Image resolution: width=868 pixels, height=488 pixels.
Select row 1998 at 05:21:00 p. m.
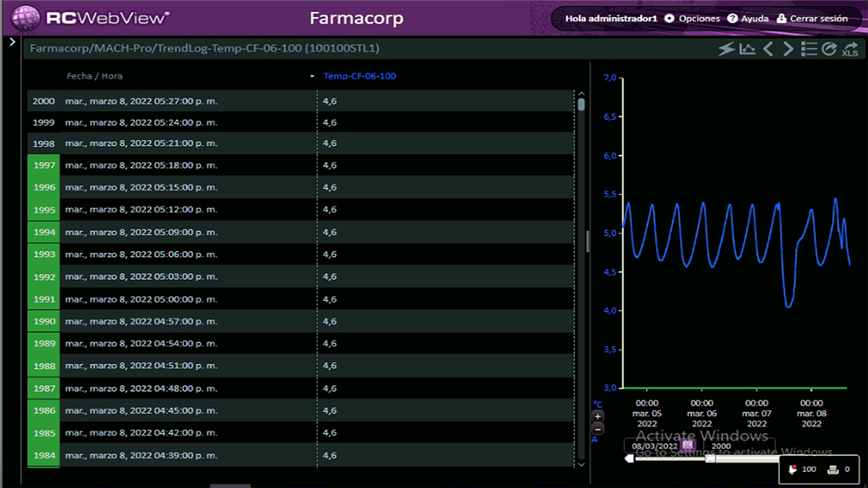(301, 144)
